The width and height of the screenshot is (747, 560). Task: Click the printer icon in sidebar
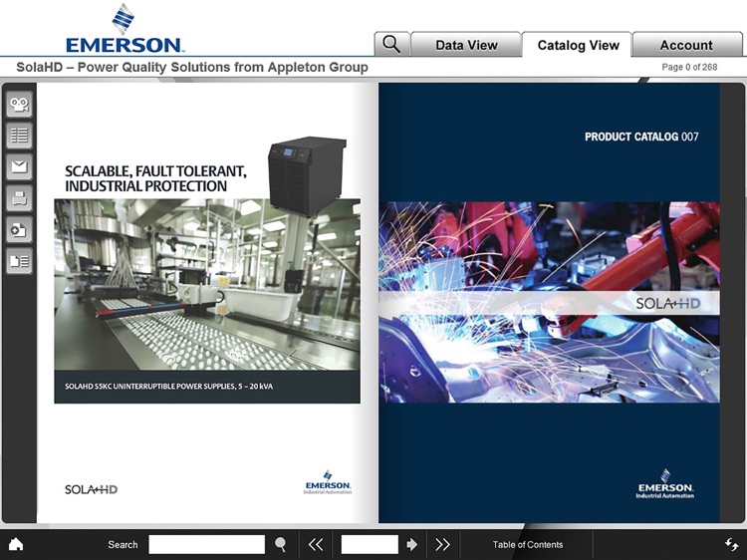pos(19,198)
